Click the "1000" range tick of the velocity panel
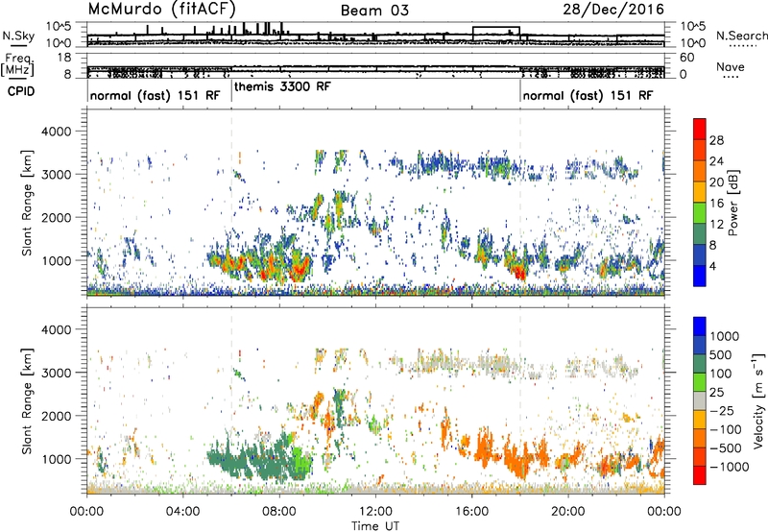The image size is (768, 532). coord(57,459)
